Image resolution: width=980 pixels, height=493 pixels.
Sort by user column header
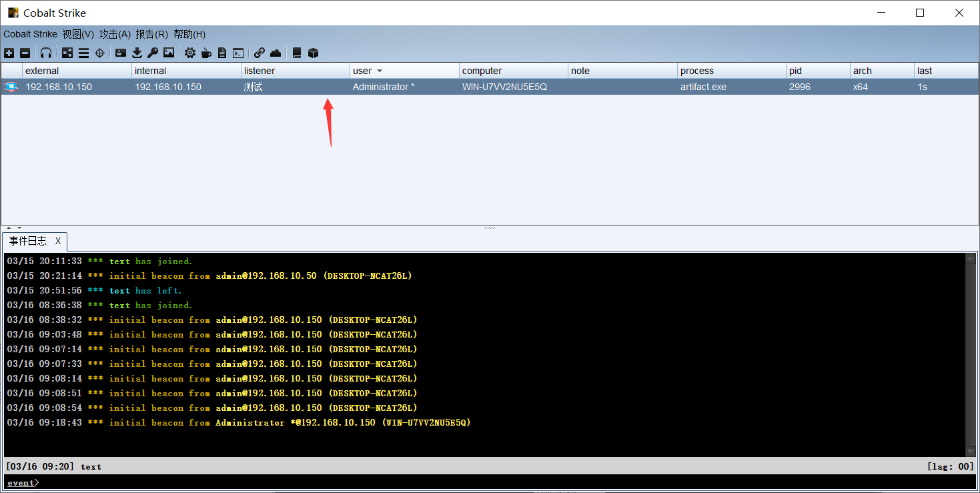(404, 71)
